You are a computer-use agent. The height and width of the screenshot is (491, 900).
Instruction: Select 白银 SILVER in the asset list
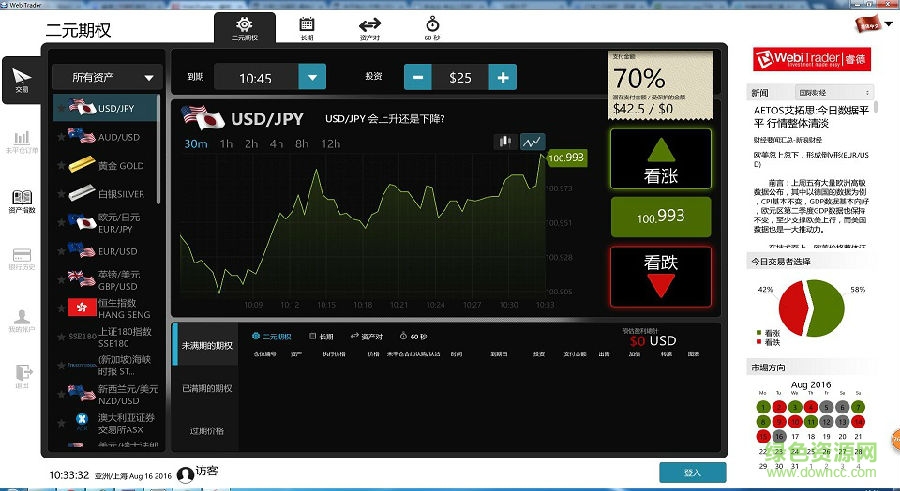(104, 194)
